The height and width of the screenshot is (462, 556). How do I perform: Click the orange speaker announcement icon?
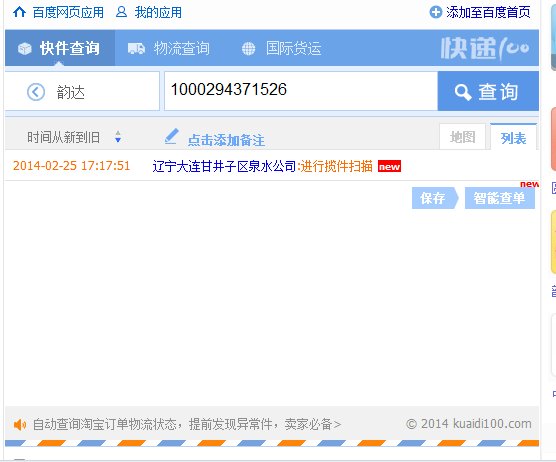[20, 424]
